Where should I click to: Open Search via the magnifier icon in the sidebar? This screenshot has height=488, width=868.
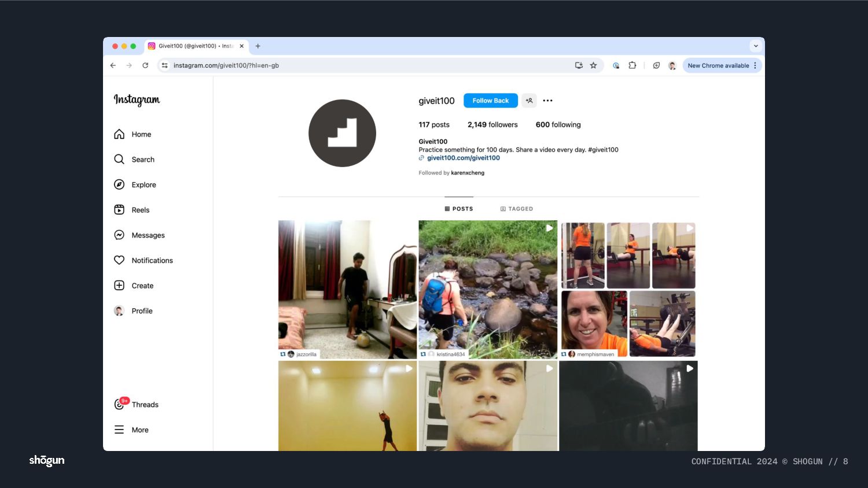(x=119, y=159)
